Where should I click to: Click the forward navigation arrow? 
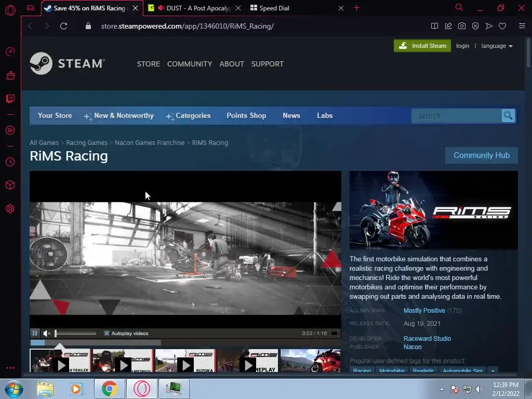[47, 26]
